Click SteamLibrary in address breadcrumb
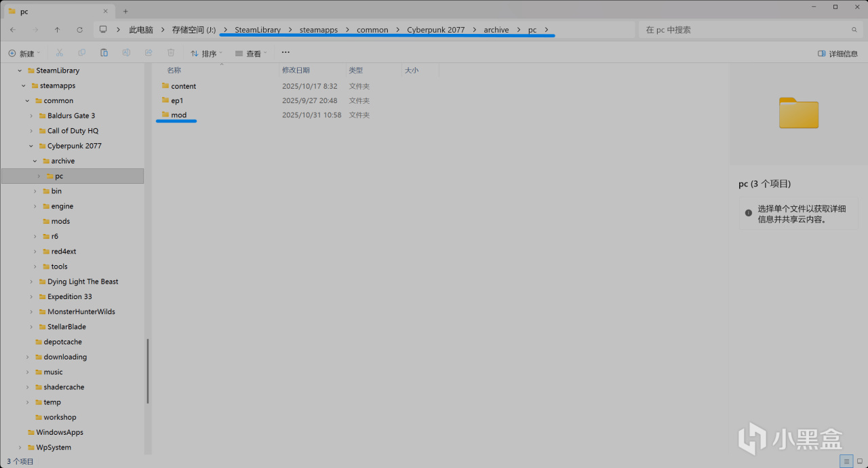This screenshot has width=868, height=468. [258, 30]
